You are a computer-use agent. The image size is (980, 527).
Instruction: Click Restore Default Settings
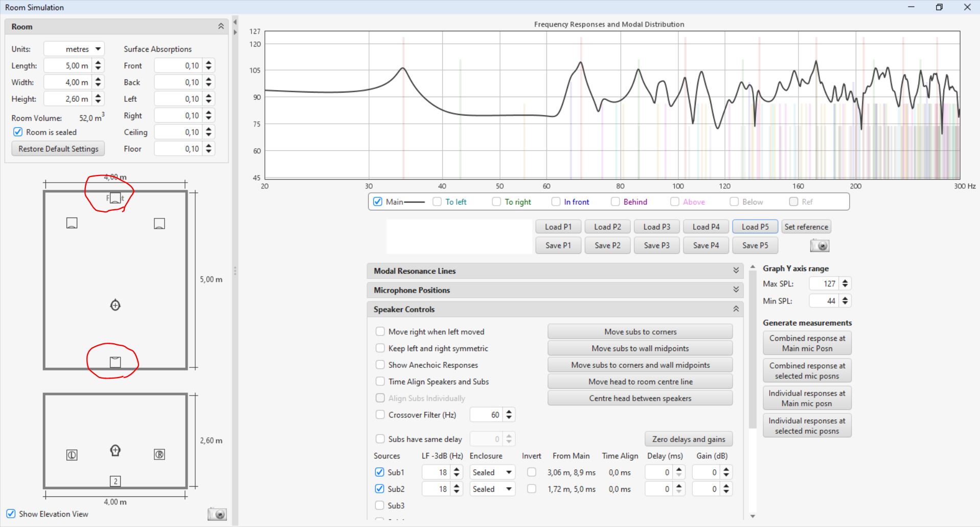click(x=58, y=149)
